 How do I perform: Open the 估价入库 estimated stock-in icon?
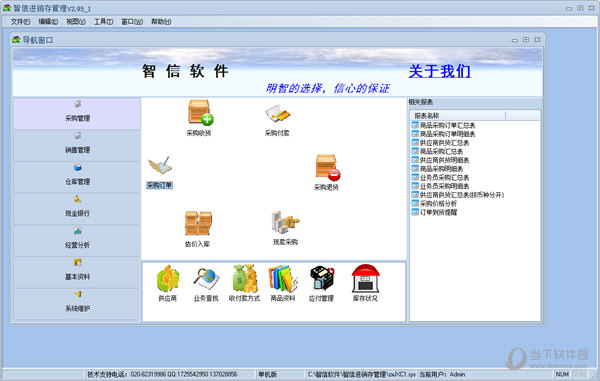[x=197, y=223]
